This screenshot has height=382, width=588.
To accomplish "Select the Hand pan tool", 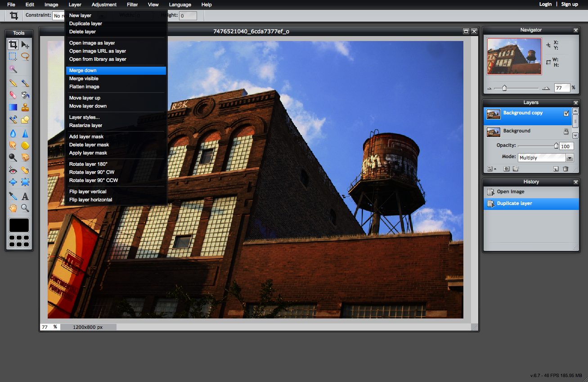I will point(13,208).
